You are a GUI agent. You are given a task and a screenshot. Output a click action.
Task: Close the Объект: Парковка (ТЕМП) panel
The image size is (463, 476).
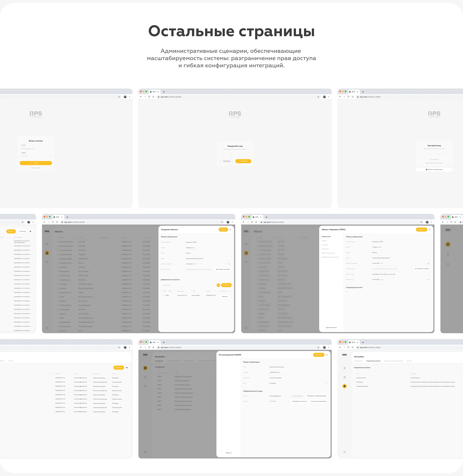(430, 229)
